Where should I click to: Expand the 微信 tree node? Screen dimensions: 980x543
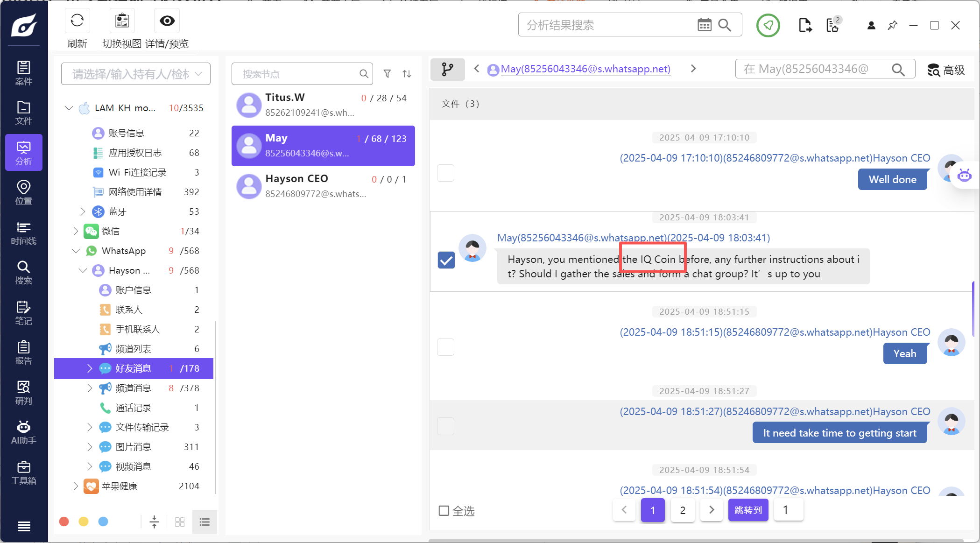tap(76, 231)
